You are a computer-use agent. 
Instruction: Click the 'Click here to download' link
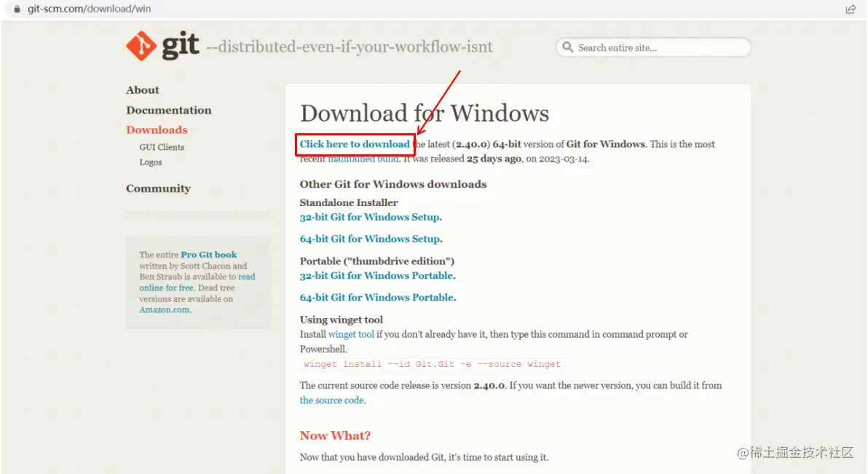[355, 144]
